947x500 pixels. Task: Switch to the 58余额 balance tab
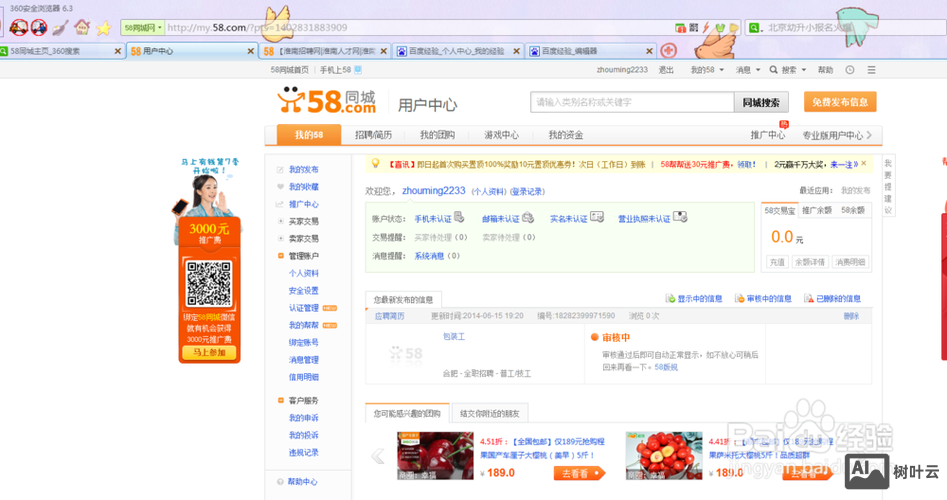click(x=853, y=210)
